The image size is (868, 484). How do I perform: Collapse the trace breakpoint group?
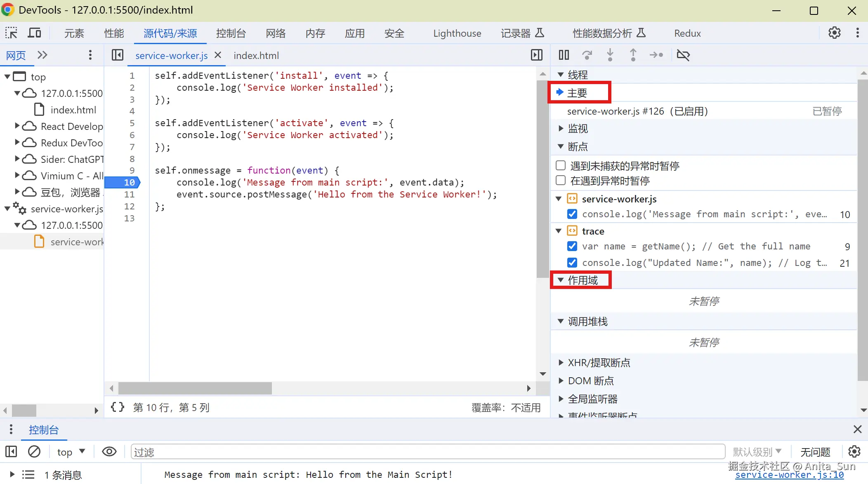pos(559,231)
